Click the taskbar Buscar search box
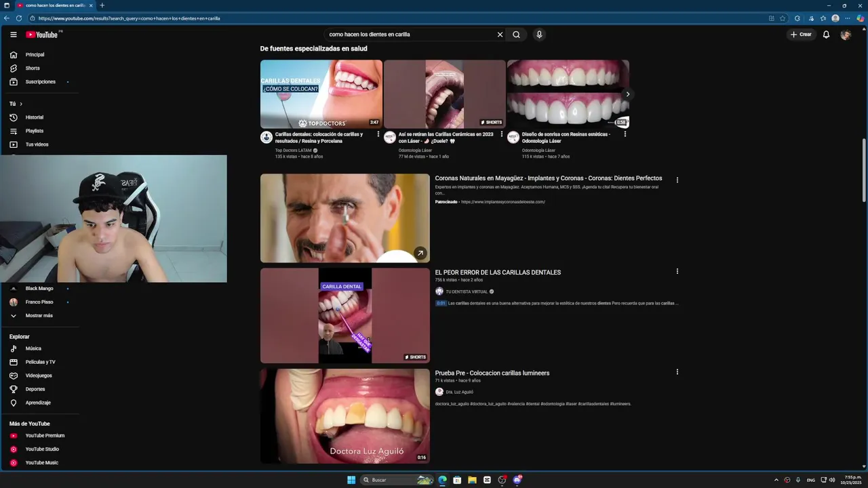The image size is (868, 488). point(397,480)
